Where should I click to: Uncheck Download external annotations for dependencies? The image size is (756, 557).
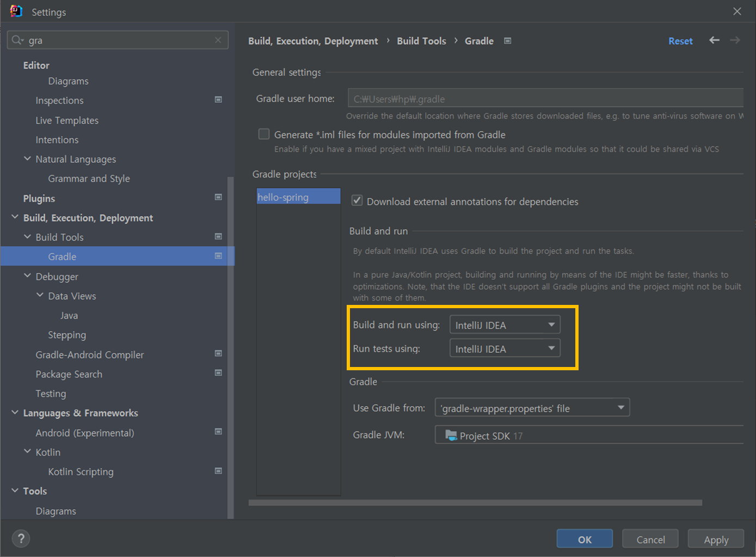click(357, 200)
